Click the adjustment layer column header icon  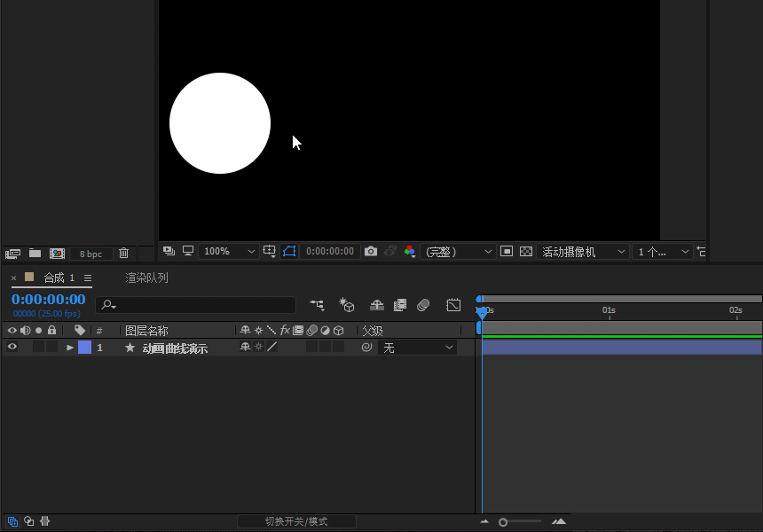[x=325, y=330]
